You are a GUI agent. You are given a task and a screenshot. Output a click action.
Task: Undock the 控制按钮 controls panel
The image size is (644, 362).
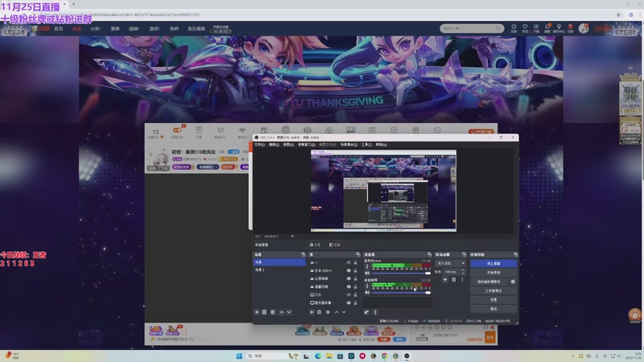(x=515, y=254)
